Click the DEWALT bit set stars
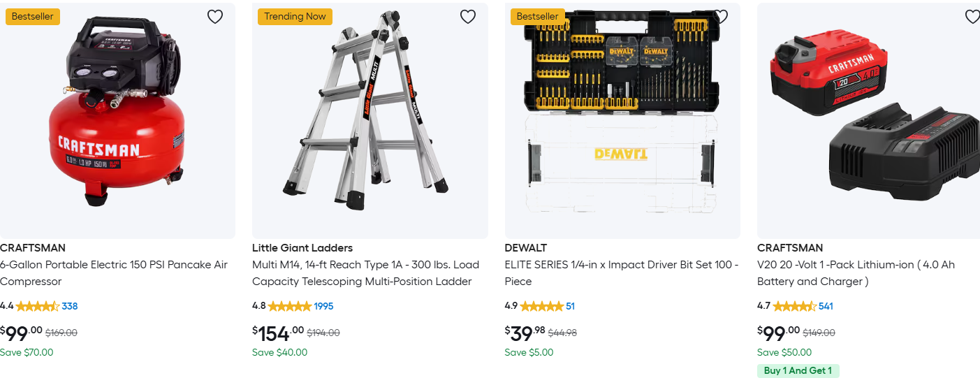 coord(542,306)
